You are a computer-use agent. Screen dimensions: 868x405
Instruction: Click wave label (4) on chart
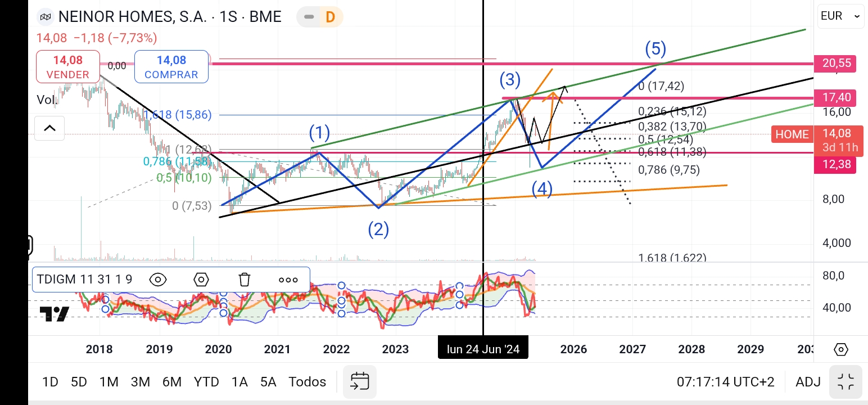(x=542, y=189)
